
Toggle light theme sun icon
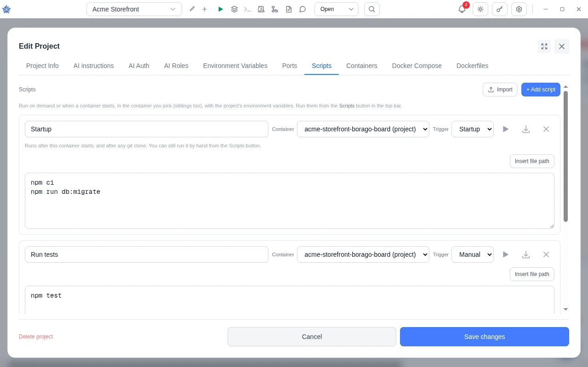point(480,9)
